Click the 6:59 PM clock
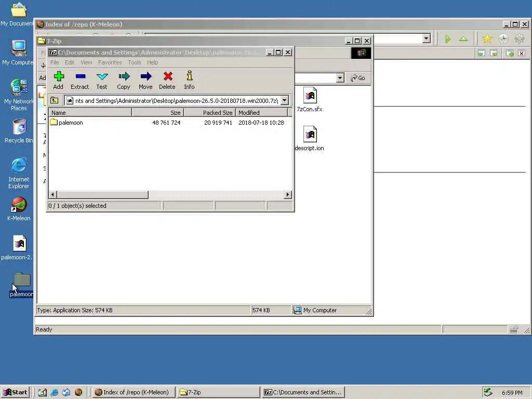This screenshot has width=532, height=399. [x=512, y=393]
